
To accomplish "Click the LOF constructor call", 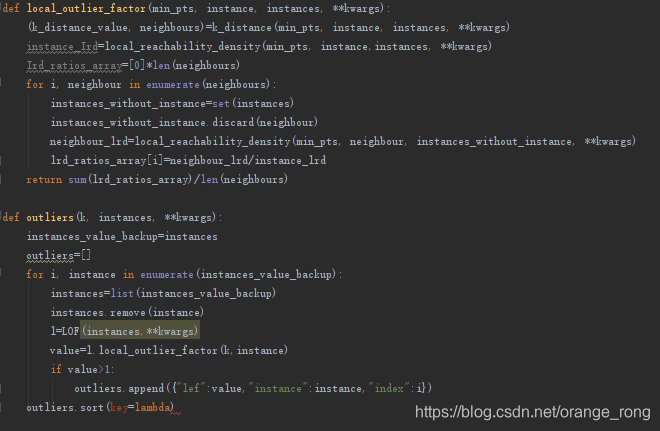I will coord(68,331).
